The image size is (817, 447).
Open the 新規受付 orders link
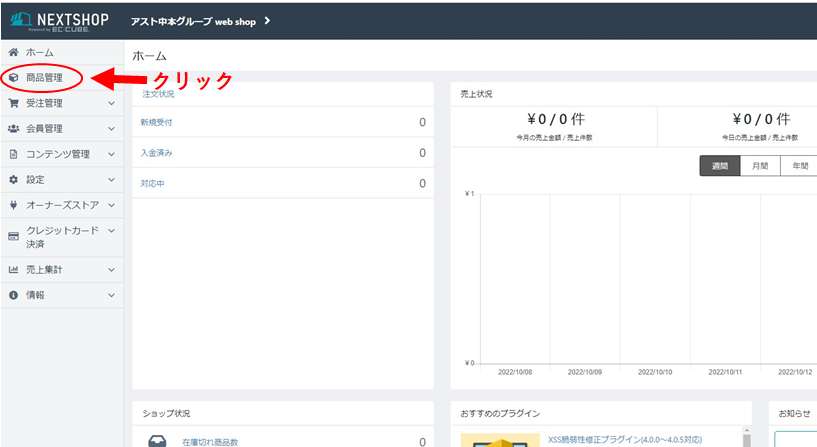pyautogui.click(x=157, y=122)
